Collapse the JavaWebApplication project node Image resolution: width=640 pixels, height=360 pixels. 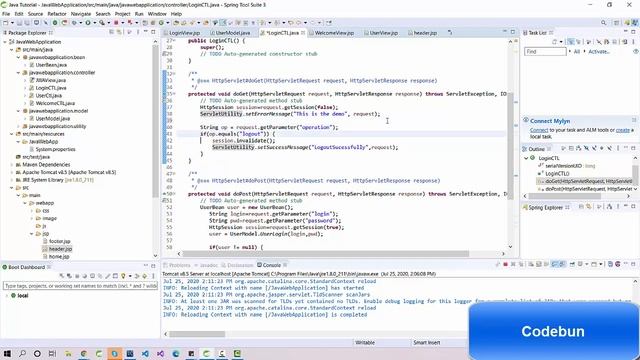(5, 42)
